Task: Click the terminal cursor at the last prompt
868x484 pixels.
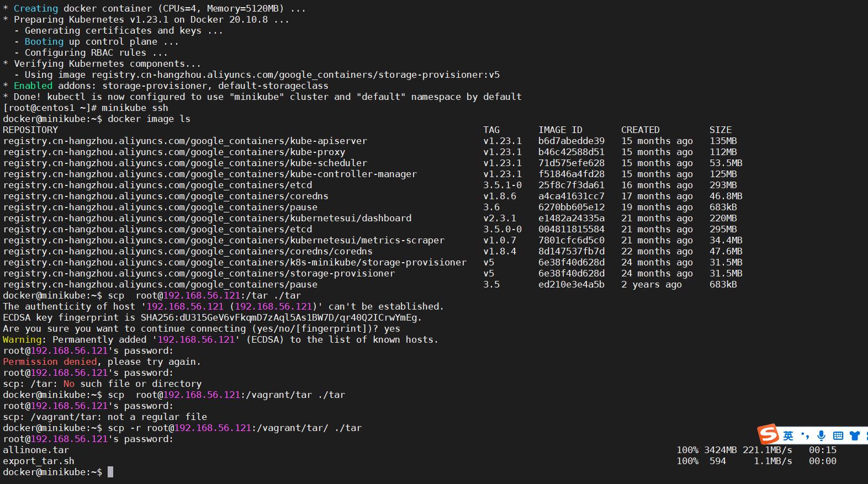Action: (x=110, y=472)
